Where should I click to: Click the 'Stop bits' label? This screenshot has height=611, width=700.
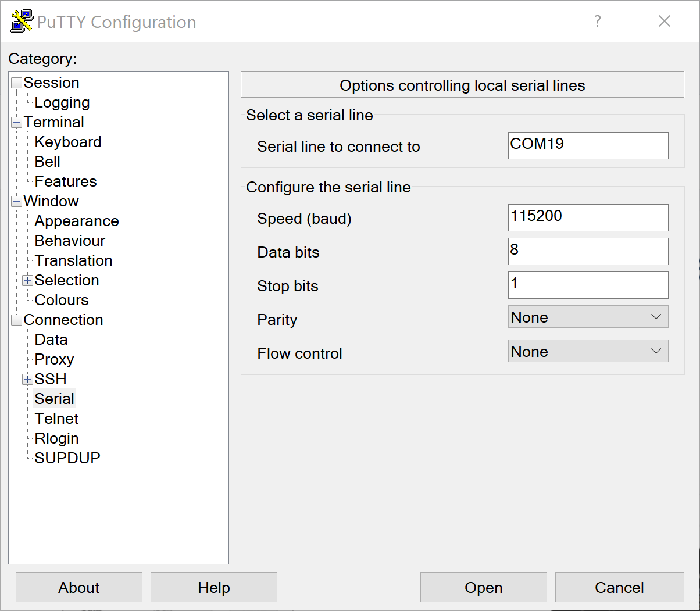click(288, 286)
